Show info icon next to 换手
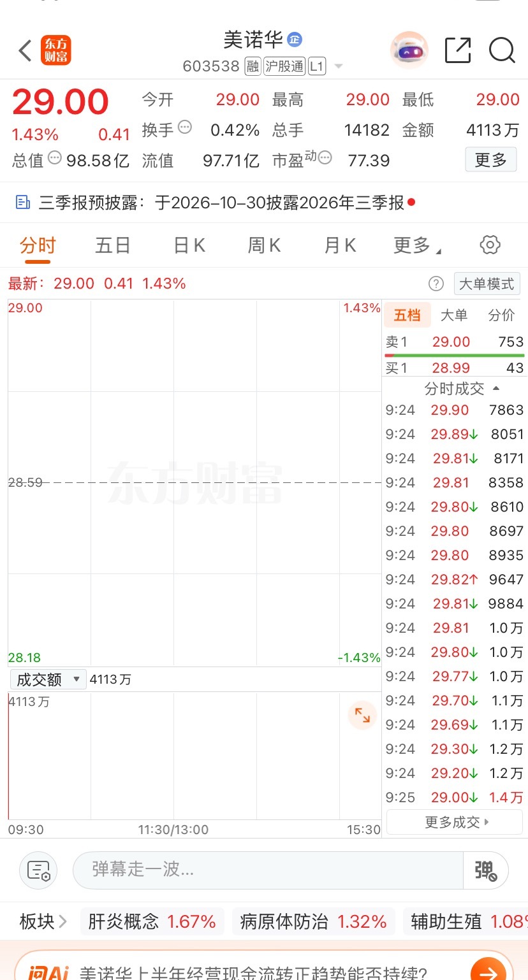This screenshot has width=528, height=980. point(185,127)
